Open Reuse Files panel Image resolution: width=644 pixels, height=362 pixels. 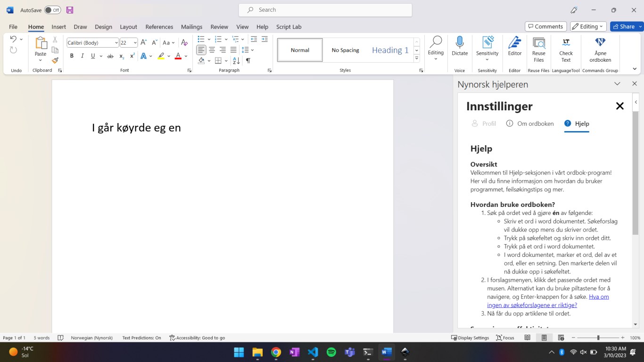(539, 50)
